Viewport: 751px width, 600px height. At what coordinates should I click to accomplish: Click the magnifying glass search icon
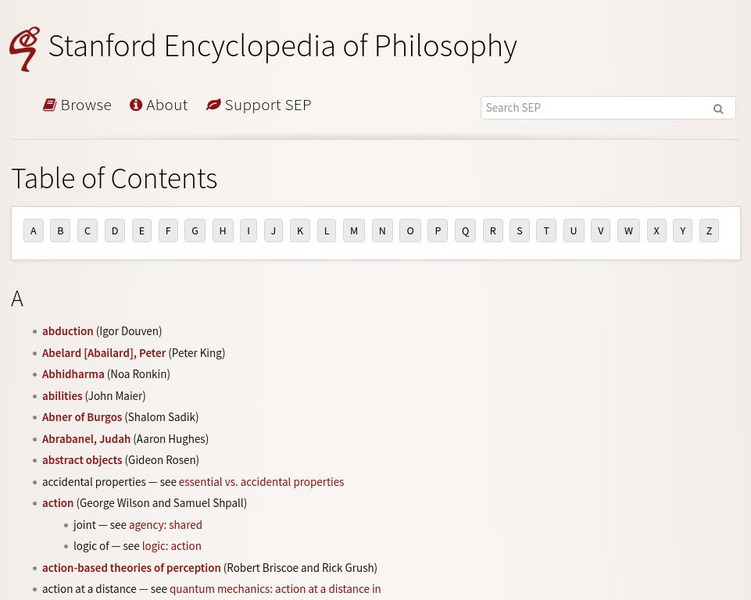tap(718, 109)
